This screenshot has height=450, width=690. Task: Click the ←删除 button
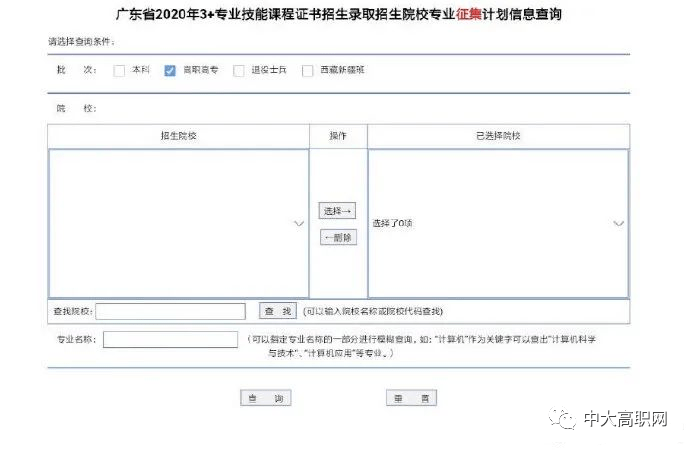click(338, 238)
